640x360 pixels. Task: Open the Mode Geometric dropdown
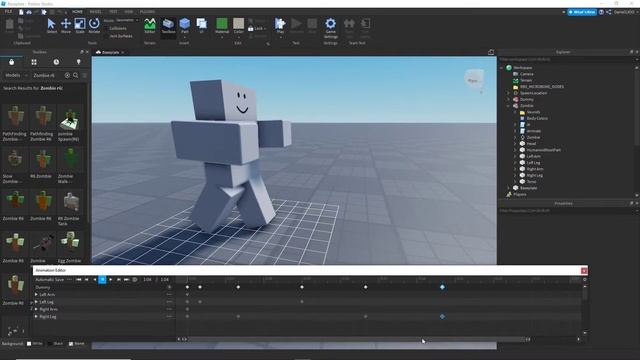click(x=127, y=20)
